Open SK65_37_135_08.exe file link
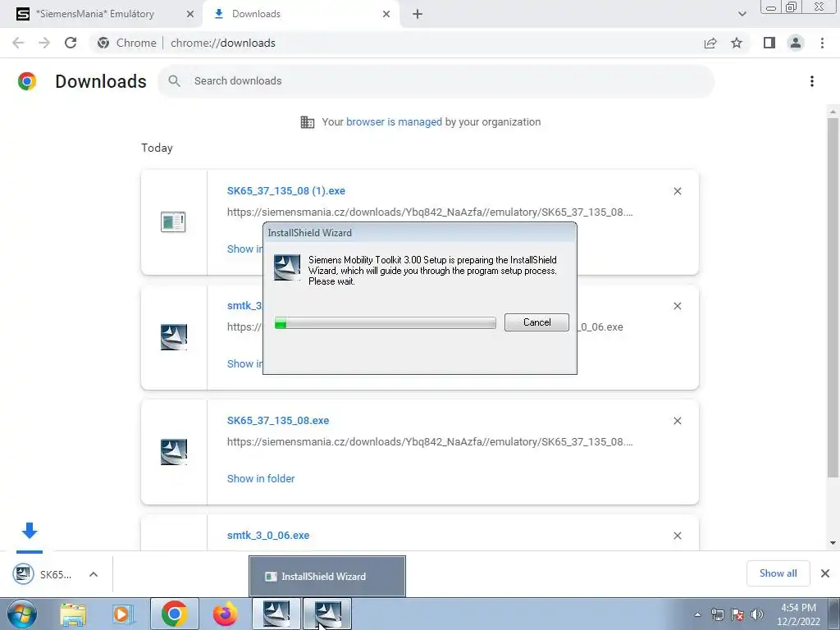Image resolution: width=840 pixels, height=630 pixels. (278, 421)
